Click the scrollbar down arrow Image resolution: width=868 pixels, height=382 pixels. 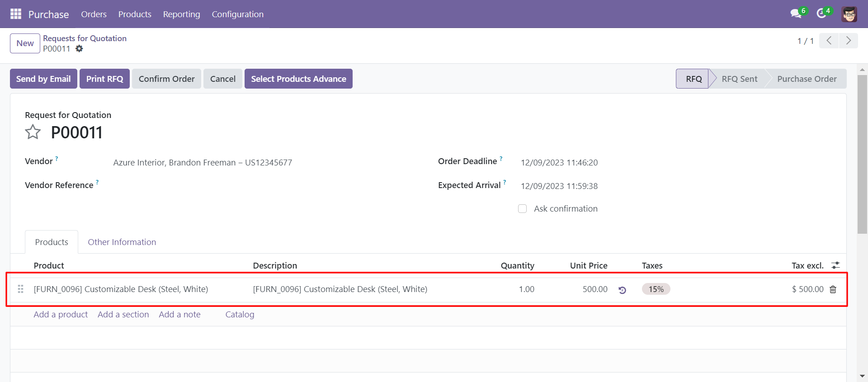pyautogui.click(x=862, y=376)
